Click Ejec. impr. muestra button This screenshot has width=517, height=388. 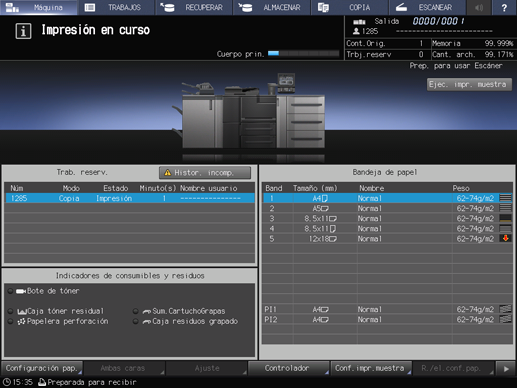point(469,84)
